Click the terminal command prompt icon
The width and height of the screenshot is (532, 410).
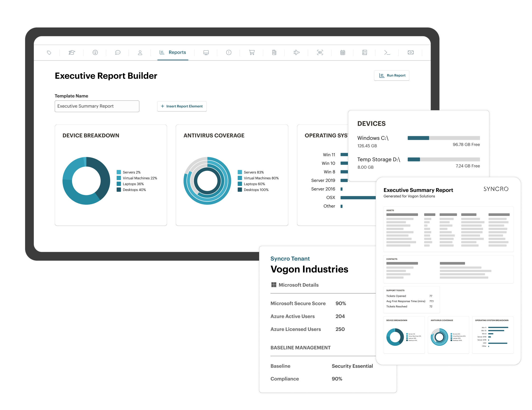coord(387,52)
